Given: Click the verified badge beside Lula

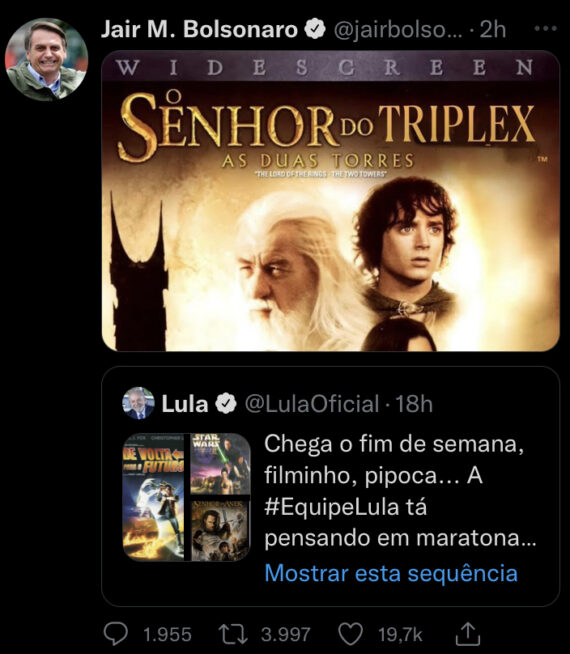Looking at the screenshot, I should tap(226, 403).
